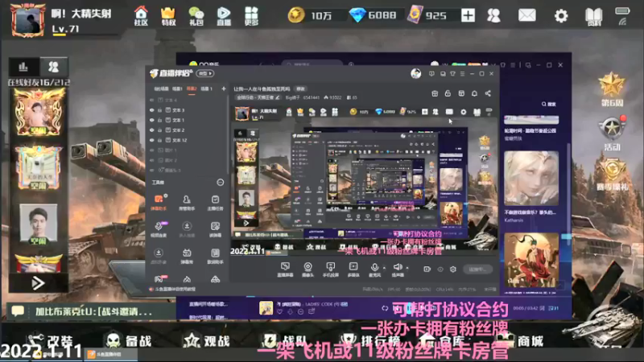Toggle visibility eye of layer 文本 12
This screenshot has width=644, height=362.
(x=152, y=140)
